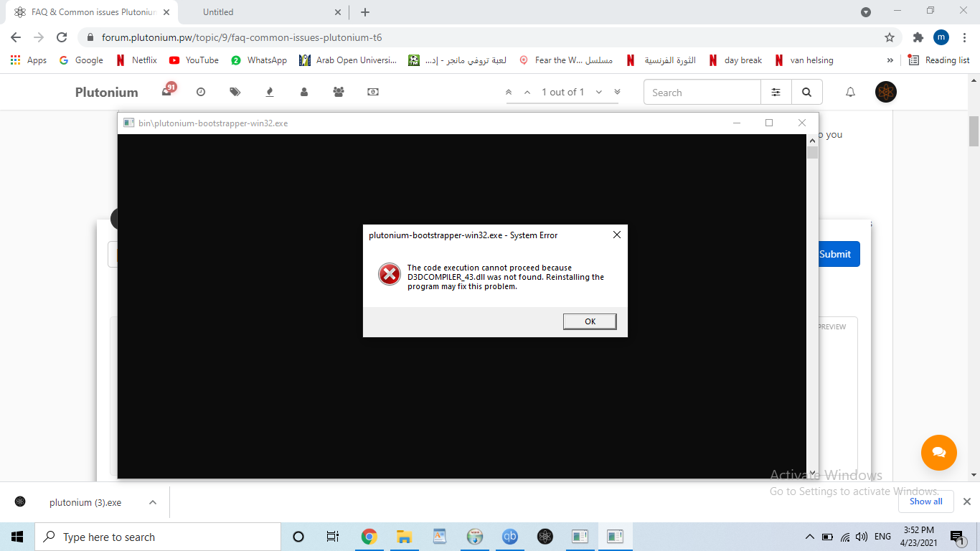Viewport: 980px width, 551px height.
Task: Open the day break bookmark
Action: point(735,60)
